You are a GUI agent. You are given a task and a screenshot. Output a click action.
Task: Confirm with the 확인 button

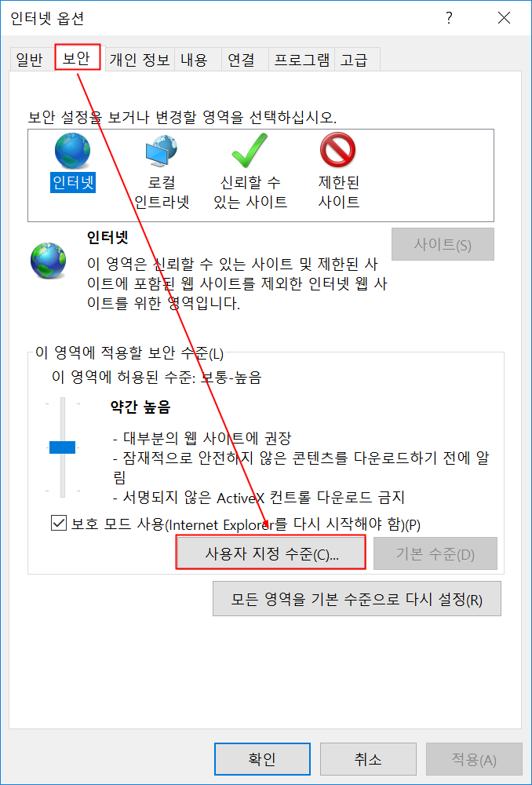point(262,760)
